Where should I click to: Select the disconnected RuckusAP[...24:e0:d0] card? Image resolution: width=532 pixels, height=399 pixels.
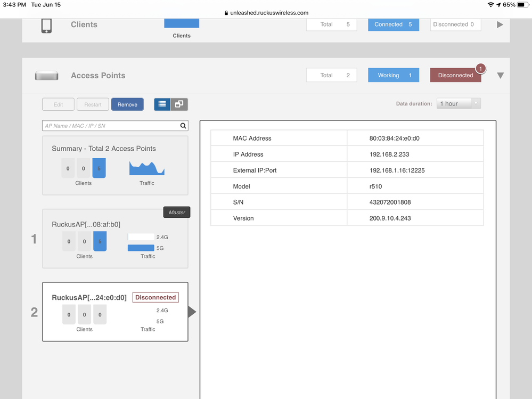coord(115,312)
